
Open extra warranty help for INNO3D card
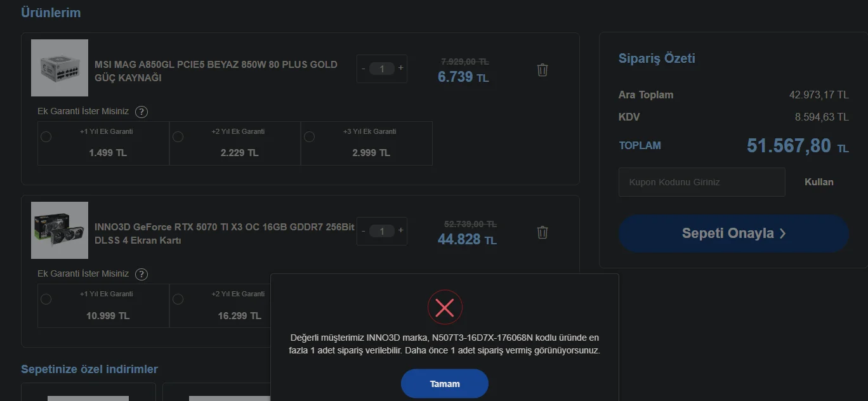pos(142,274)
